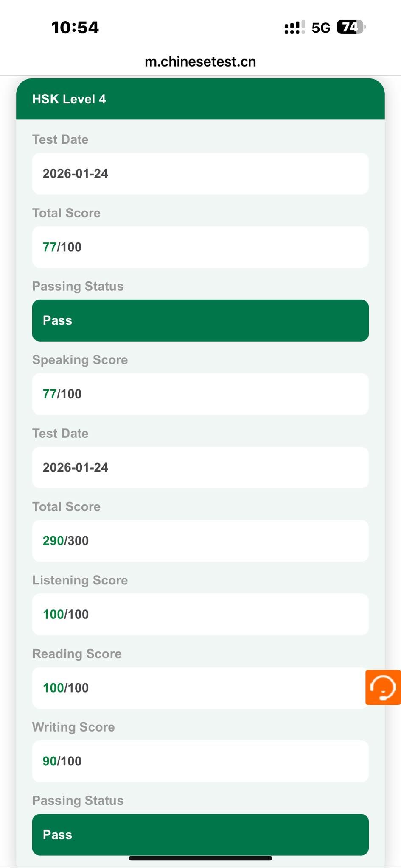
Task: Tap the 5G network indicator
Action: click(321, 28)
